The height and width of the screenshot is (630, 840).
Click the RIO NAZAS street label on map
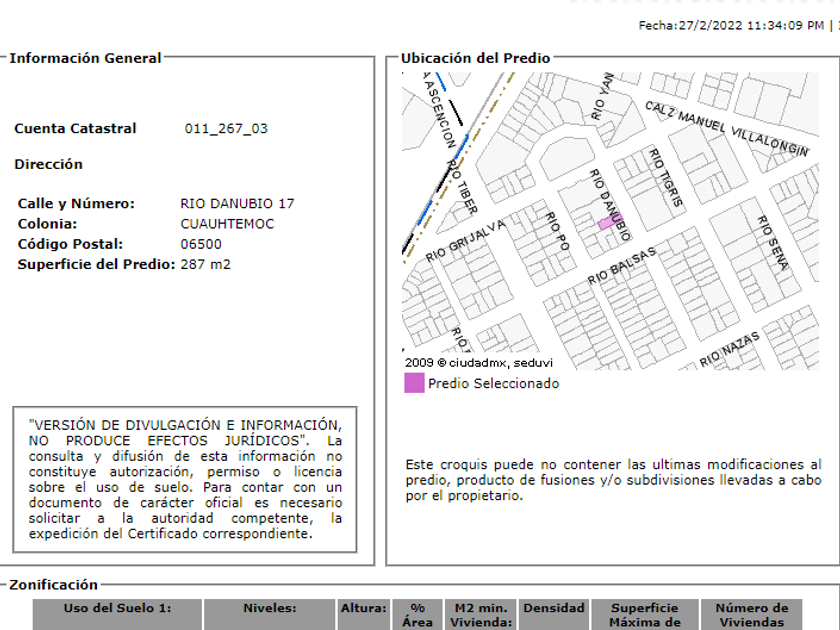(x=730, y=349)
